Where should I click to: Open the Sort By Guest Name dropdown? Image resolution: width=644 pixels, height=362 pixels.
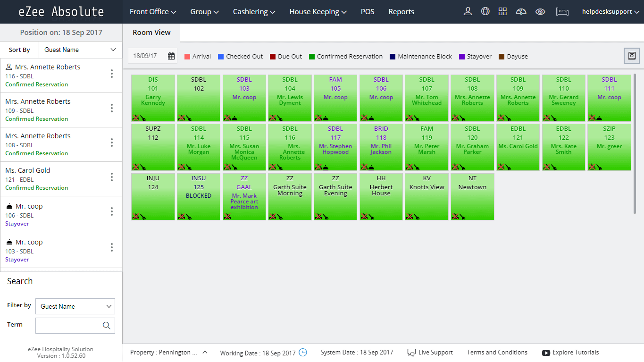[80, 49]
